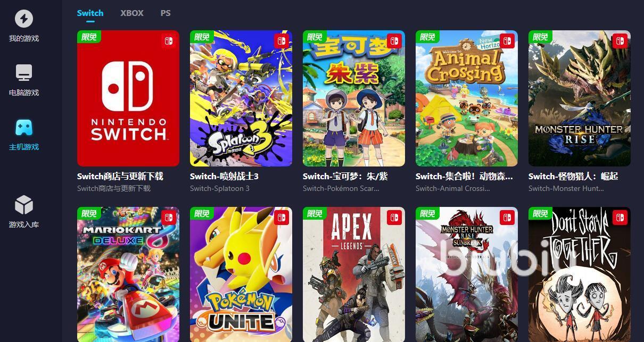This screenshot has height=342, width=644.
Task: Open Switch-宝可梦：朱/紫 title link
Action: (345, 176)
